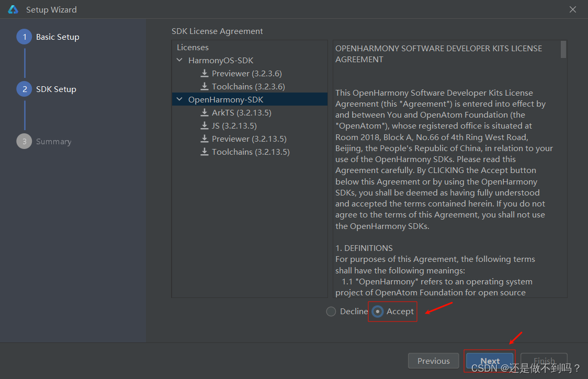Click the license agreement heading text

click(439, 54)
